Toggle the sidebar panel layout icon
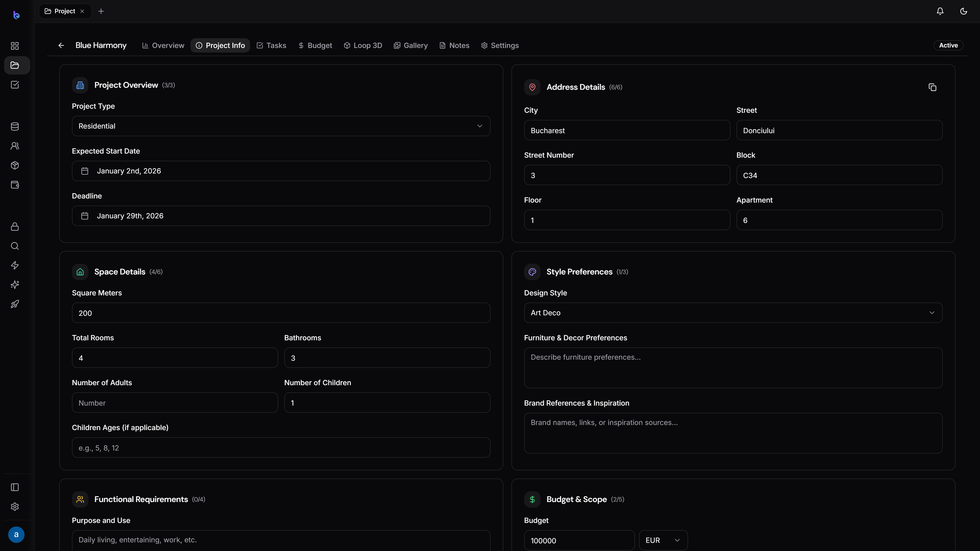 point(15,487)
